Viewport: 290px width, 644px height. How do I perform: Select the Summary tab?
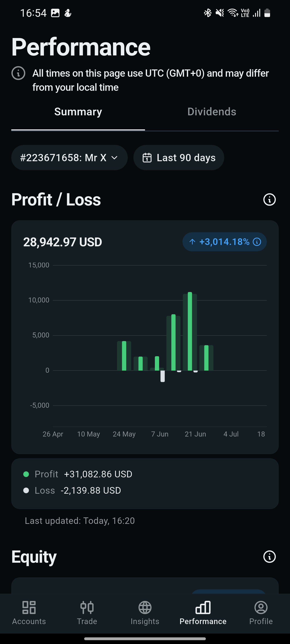[x=78, y=112]
